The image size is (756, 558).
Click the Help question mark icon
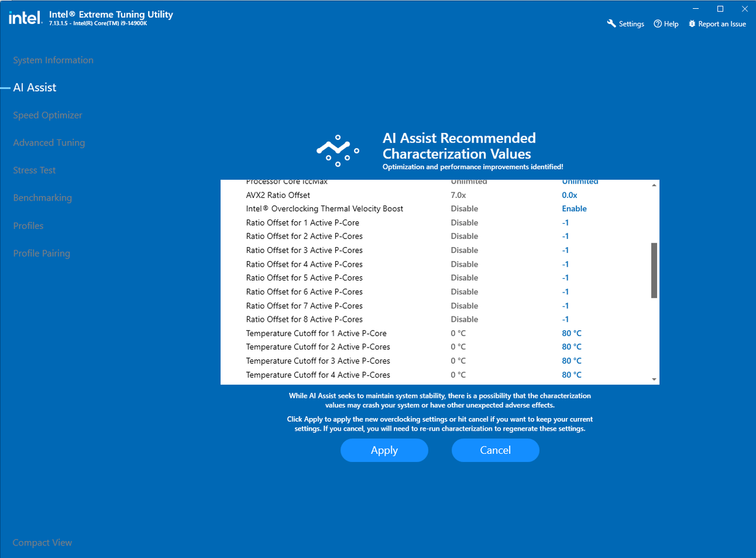click(658, 24)
